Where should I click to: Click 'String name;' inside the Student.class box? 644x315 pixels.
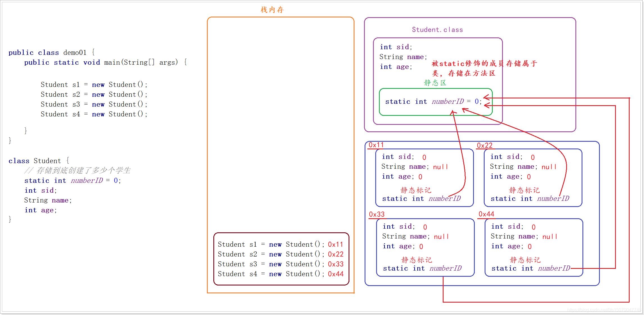(x=403, y=57)
